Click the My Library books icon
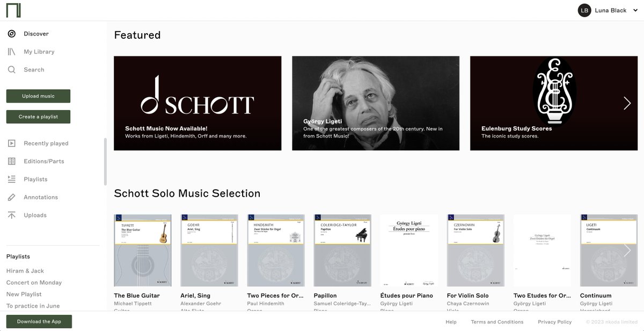644x331 pixels. click(x=12, y=52)
